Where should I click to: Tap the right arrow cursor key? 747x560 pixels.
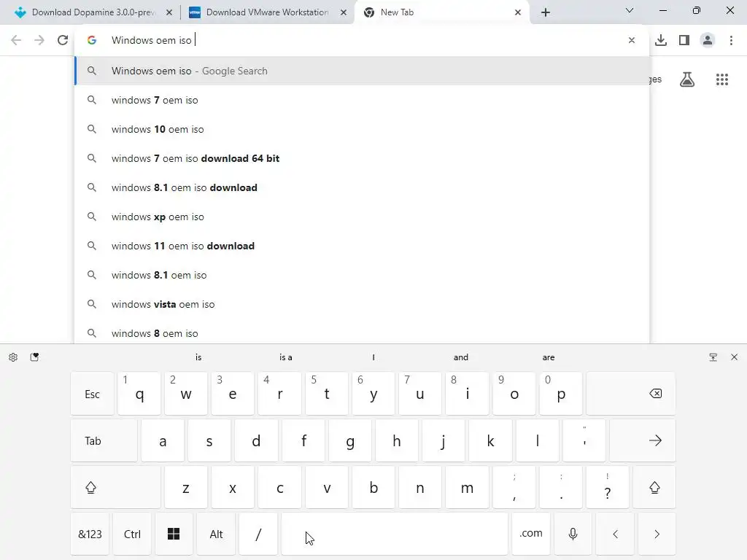coord(657,534)
